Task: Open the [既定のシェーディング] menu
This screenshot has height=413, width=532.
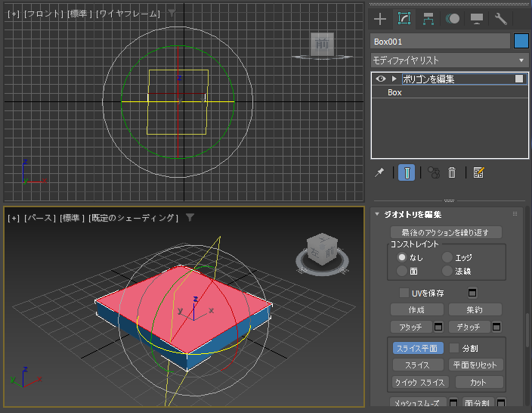Action: pyautogui.click(x=133, y=218)
